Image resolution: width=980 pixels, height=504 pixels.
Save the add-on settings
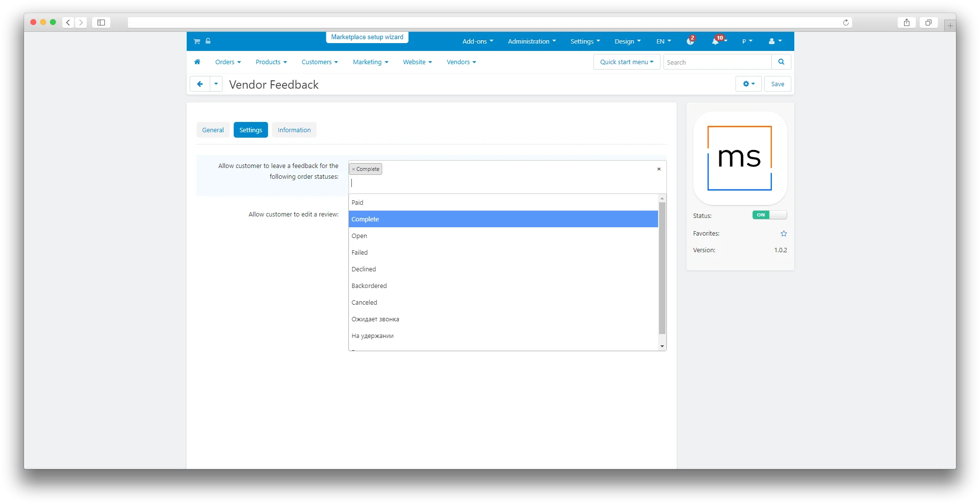click(x=778, y=84)
